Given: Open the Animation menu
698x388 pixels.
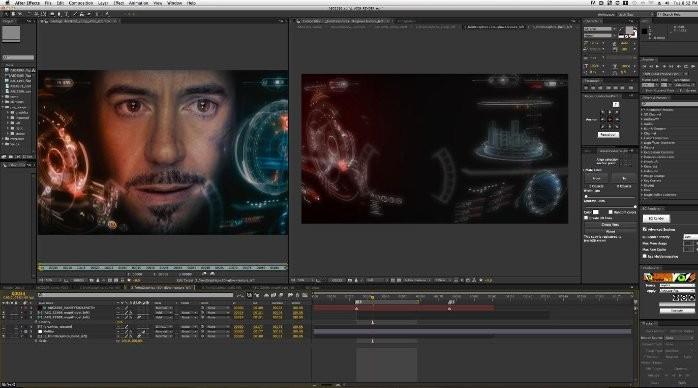Looking at the screenshot, I should (138, 3).
